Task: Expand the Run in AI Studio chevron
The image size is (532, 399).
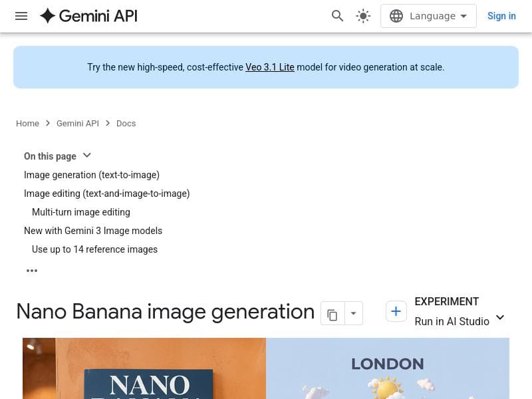Action: 500,318
